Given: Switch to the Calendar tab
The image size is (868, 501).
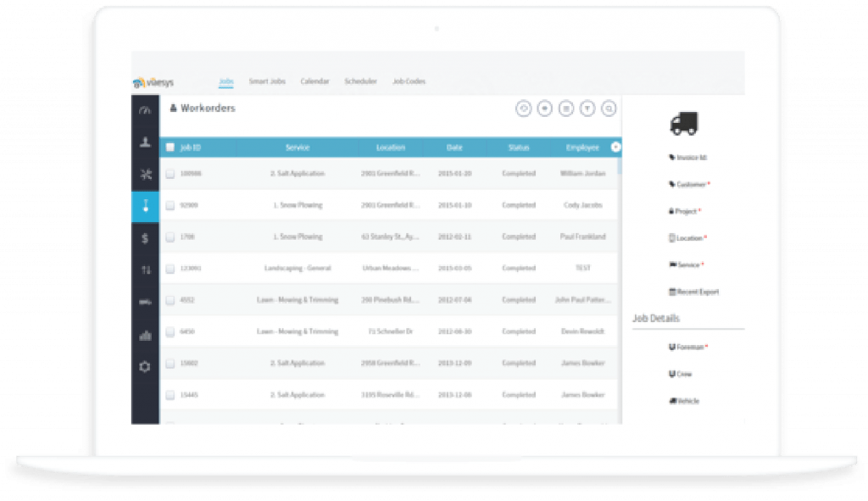Looking at the screenshot, I should coord(314,81).
